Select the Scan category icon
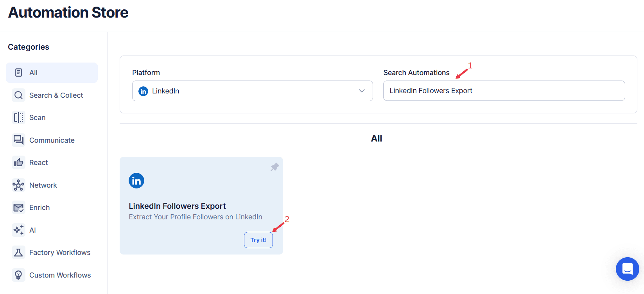Viewport: 644px width, 294px height. tap(18, 117)
